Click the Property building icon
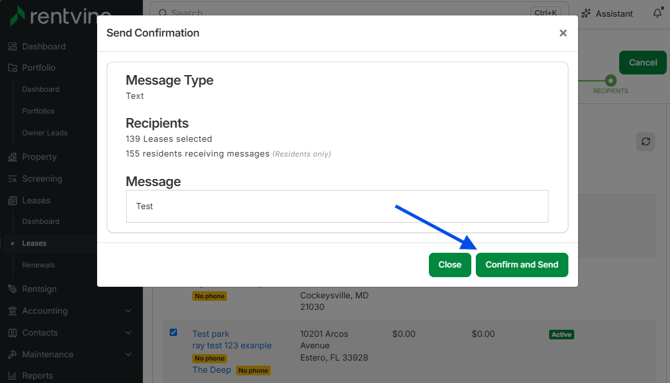Viewport: 670px width, 383px height. click(12, 157)
